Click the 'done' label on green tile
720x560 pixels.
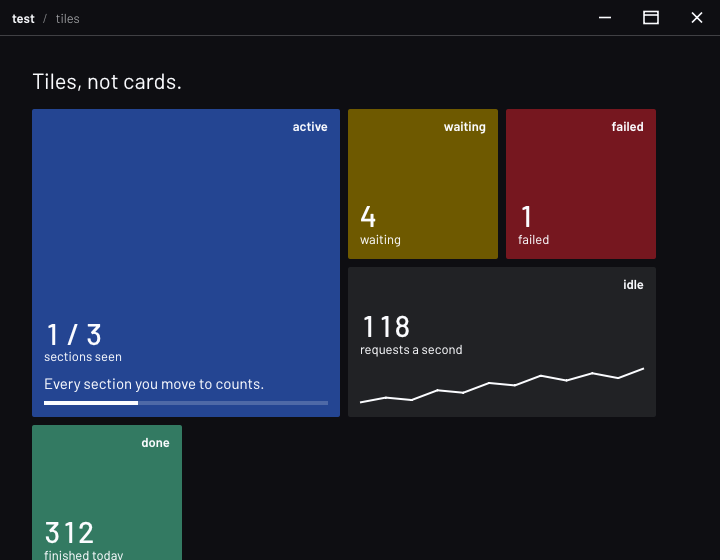[155, 443]
